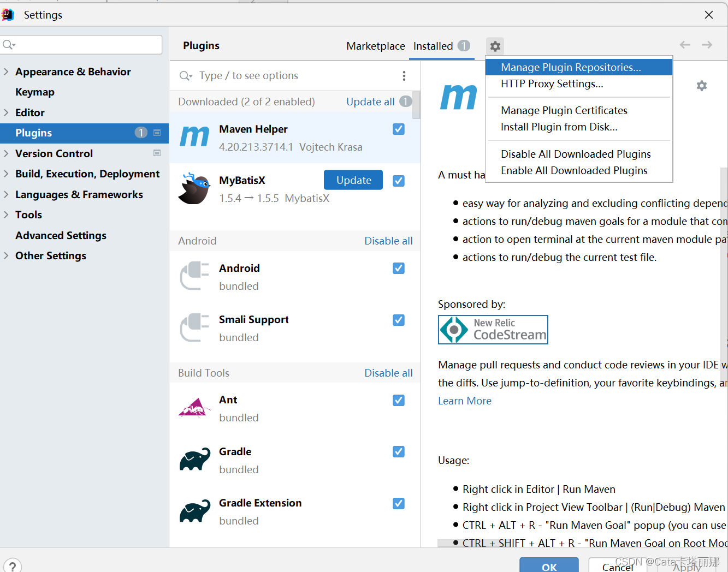728x572 pixels.
Task: Click the Plugins project-level settings icon
Action: [x=157, y=133]
